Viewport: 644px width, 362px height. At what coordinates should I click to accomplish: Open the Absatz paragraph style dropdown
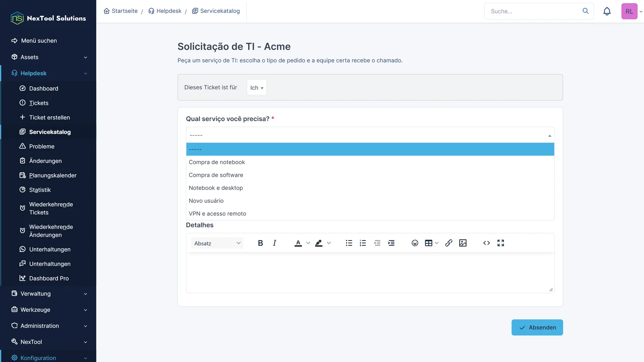coord(217,243)
